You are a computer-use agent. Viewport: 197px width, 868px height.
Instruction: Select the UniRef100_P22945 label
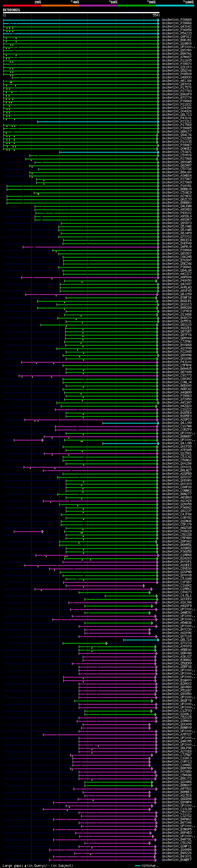[x=177, y=352]
